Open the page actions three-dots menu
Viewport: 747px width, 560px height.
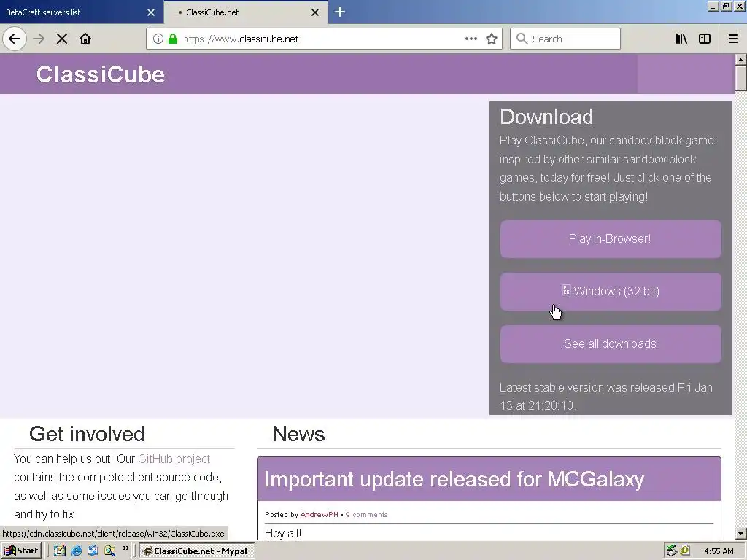471,39
